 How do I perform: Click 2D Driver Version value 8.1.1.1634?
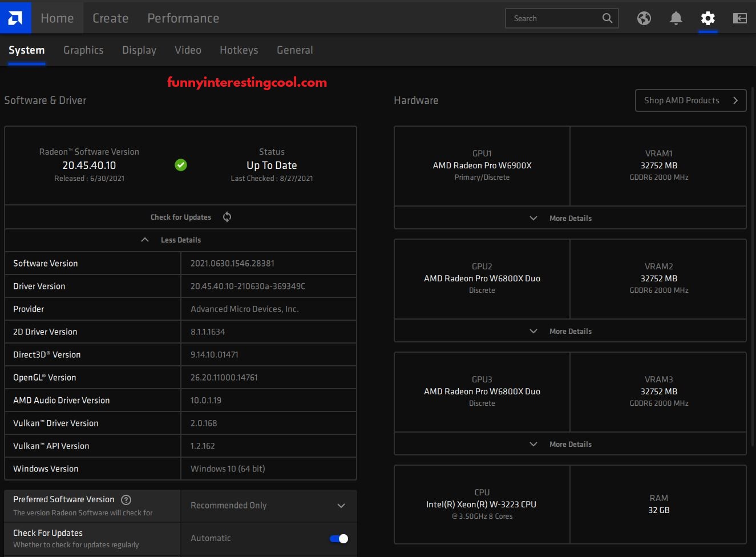208,332
